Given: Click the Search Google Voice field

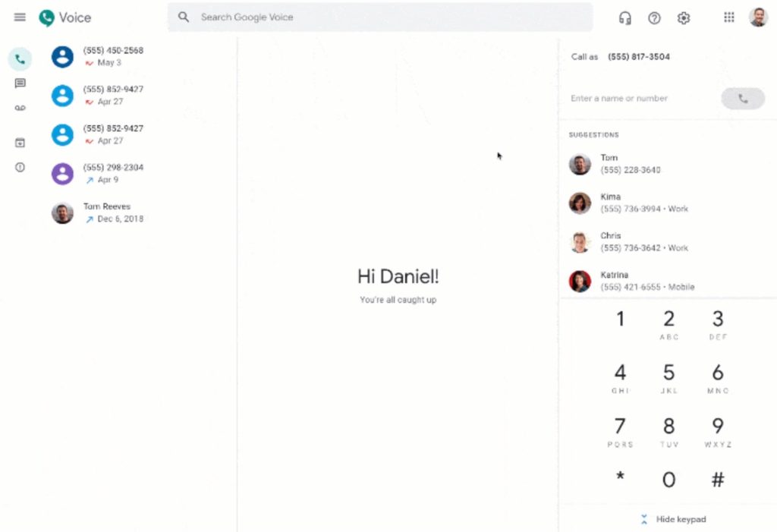Looking at the screenshot, I should 379,17.
